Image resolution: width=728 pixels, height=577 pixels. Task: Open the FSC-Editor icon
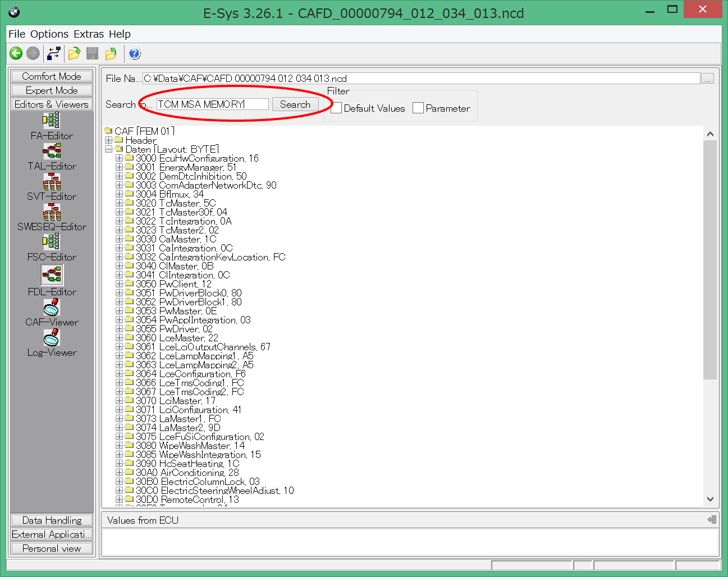[x=52, y=242]
